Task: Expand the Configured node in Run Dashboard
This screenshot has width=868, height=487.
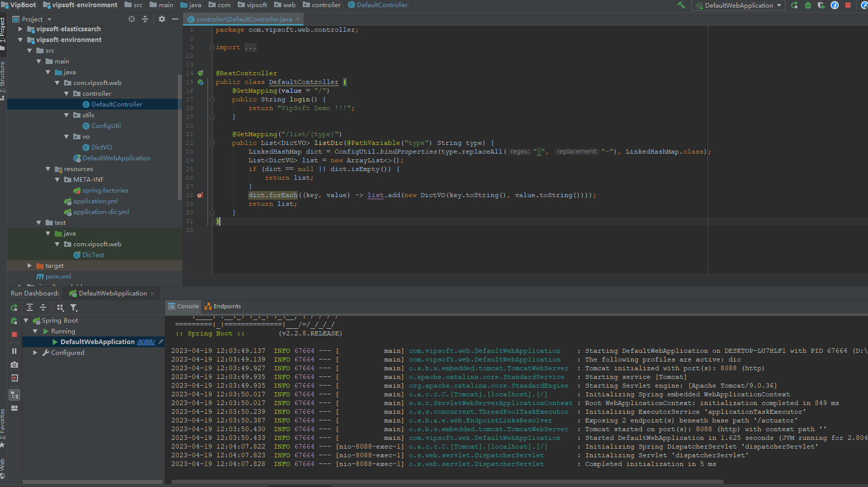Action: click(35, 353)
